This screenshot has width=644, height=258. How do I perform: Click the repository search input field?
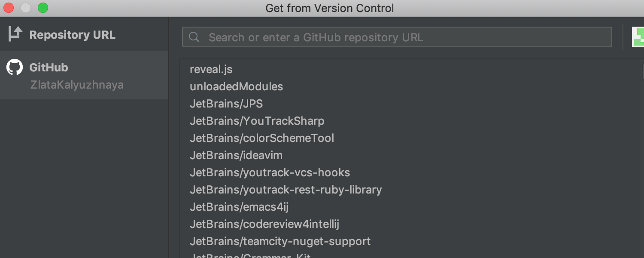(386, 37)
